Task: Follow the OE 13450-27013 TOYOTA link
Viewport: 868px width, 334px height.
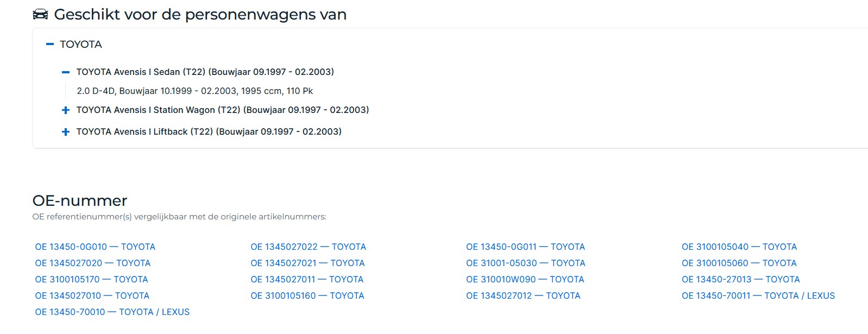Action: [x=740, y=280]
